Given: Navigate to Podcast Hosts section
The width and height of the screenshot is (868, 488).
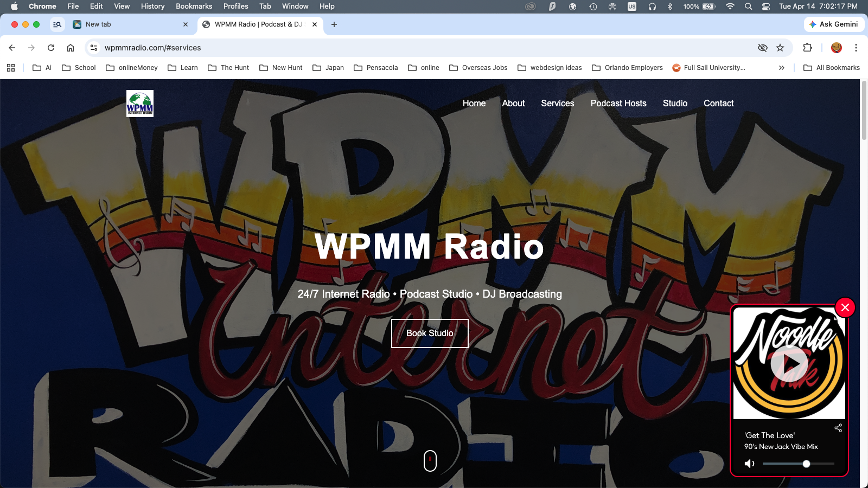Looking at the screenshot, I should click(x=618, y=104).
